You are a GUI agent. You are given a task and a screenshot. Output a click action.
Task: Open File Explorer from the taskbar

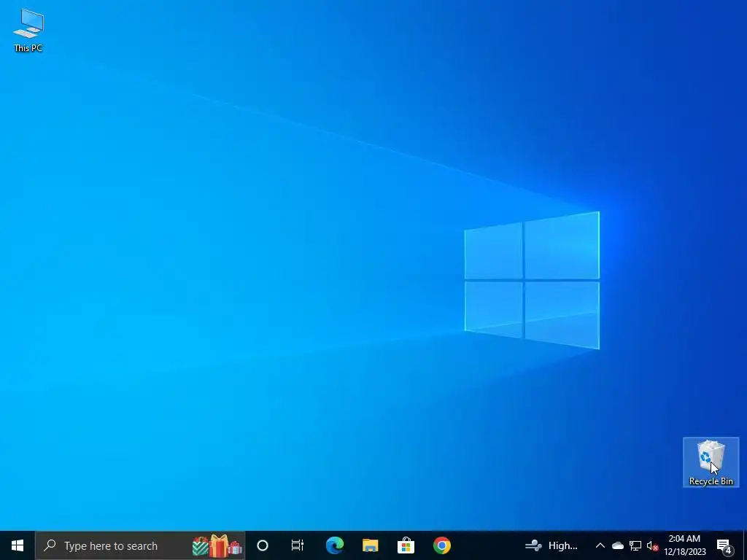click(x=370, y=545)
